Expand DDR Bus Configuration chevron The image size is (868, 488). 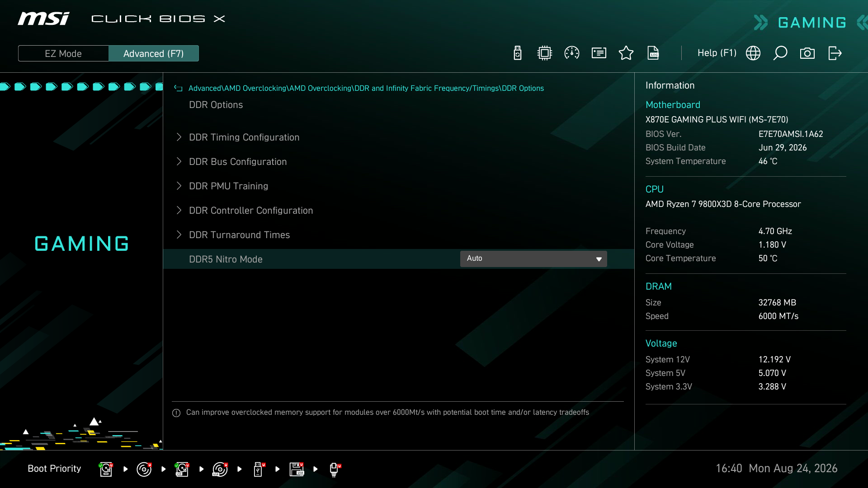coord(179,161)
